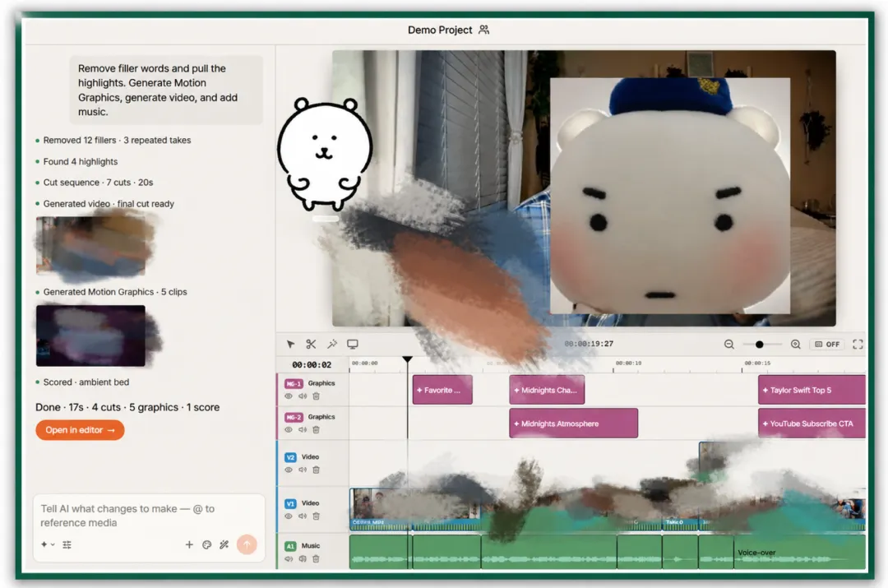Click the timeline playhead marker
888x588 pixels.
point(407,359)
